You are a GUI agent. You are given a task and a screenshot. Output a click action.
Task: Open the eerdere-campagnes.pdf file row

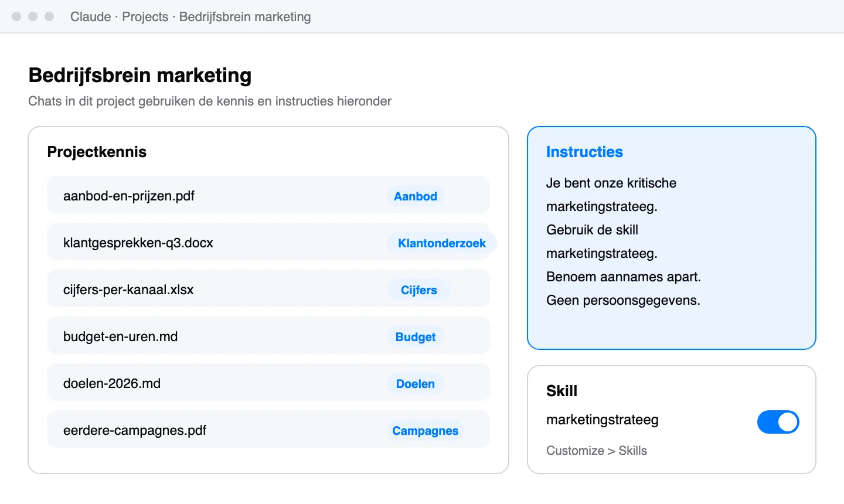(x=268, y=429)
